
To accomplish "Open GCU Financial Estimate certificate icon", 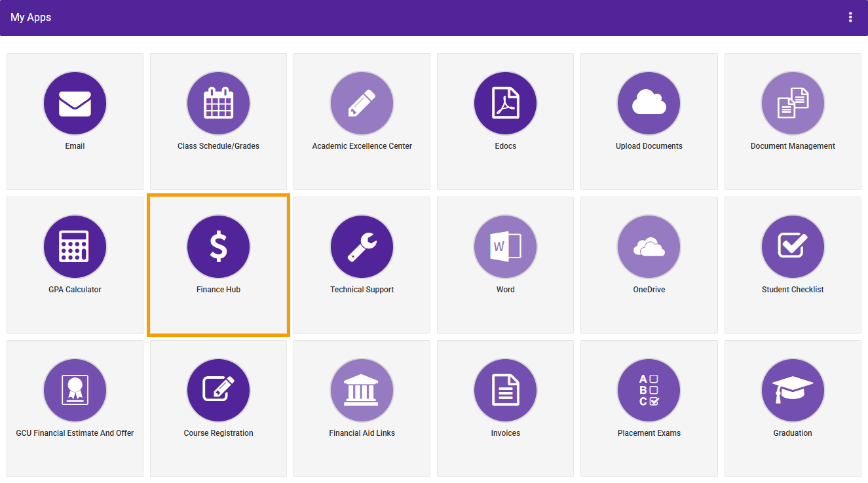I will (x=75, y=391).
